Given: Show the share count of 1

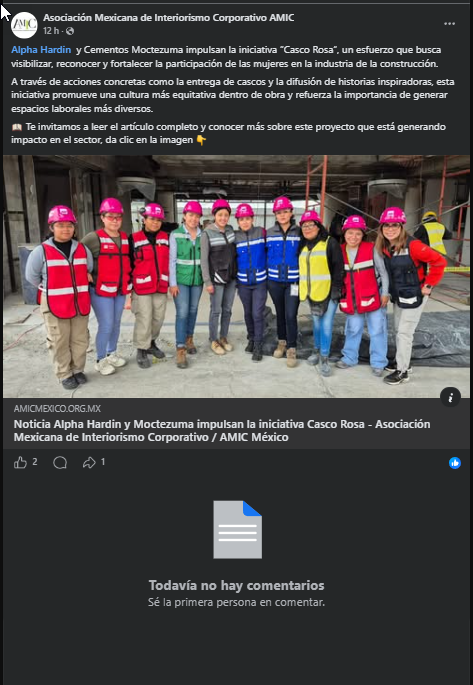Looking at the screenshot, I should coord(103,462).
